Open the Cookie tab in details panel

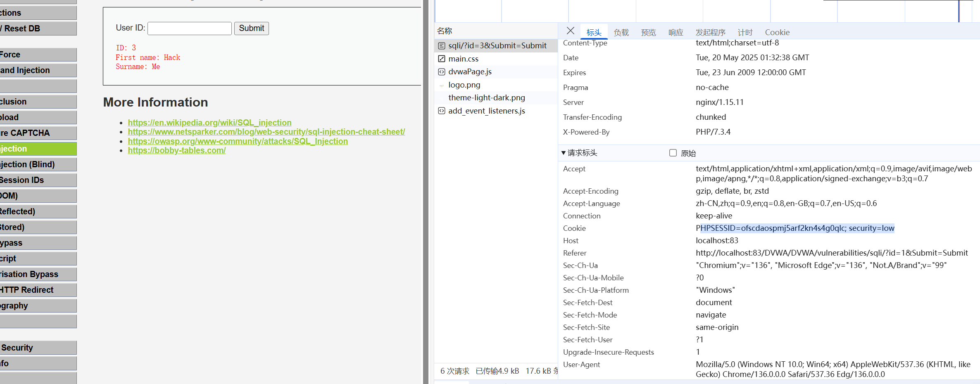click(x=777, y=32)
